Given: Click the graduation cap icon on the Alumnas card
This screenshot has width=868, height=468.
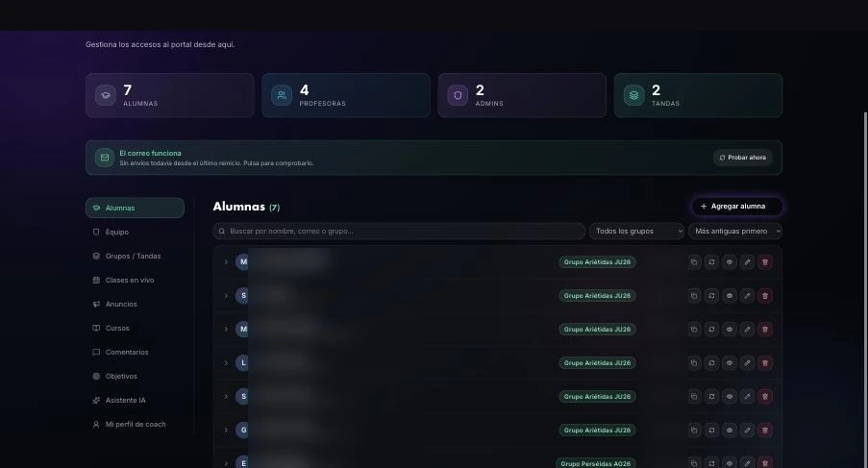Looking at the screenshot, I should (x=105, y=95).
